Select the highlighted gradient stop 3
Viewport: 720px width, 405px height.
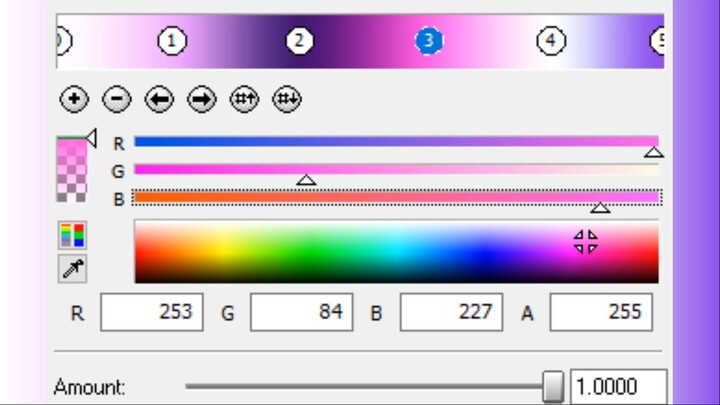pyautogui.click(x=428, y=41)
